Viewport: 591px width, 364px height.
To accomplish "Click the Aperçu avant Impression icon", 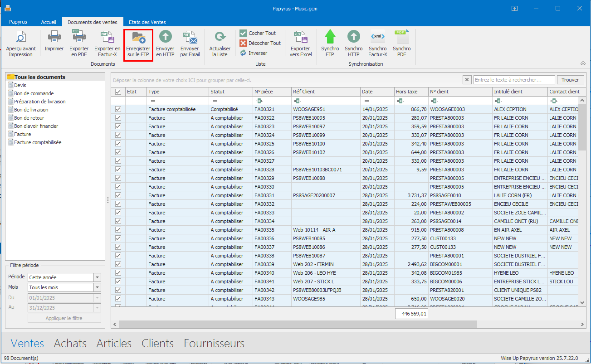I will pyautogui.click(x=20, y=37).
